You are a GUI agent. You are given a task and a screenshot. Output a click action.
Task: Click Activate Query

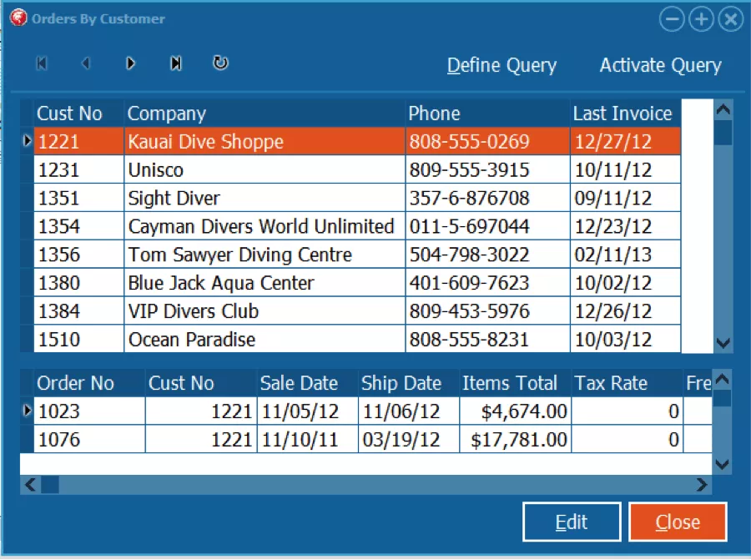click(661, 65)
